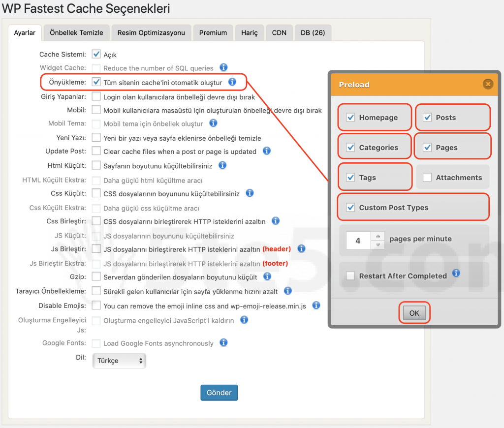Switch to the Önbellek Temizle tab

[76, 32]
